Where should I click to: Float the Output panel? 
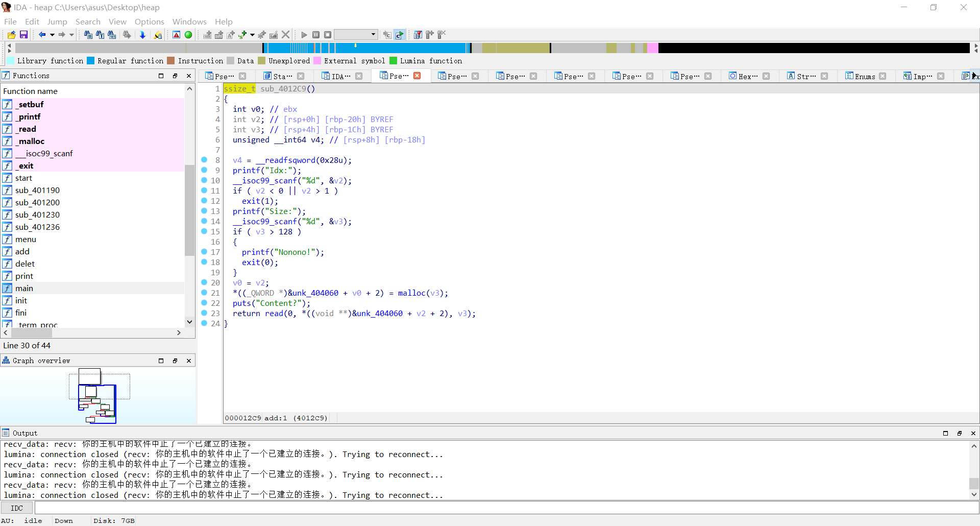[960, 433]
